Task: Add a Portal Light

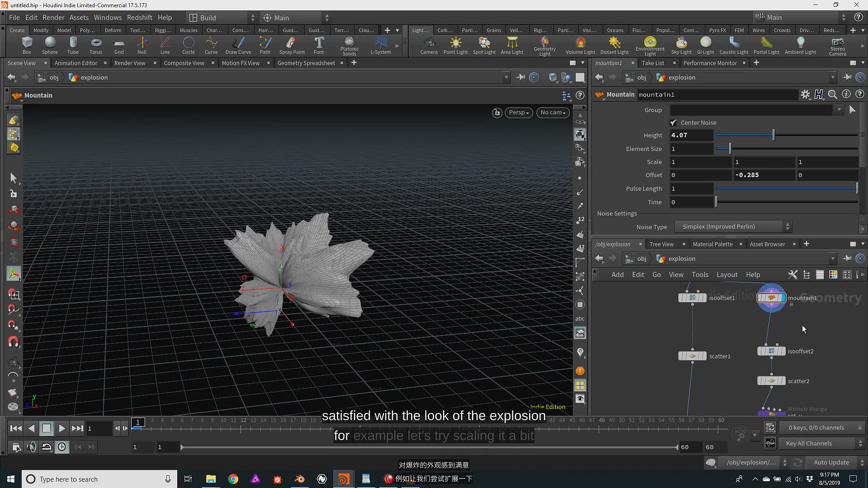Action: click(766, 46)
